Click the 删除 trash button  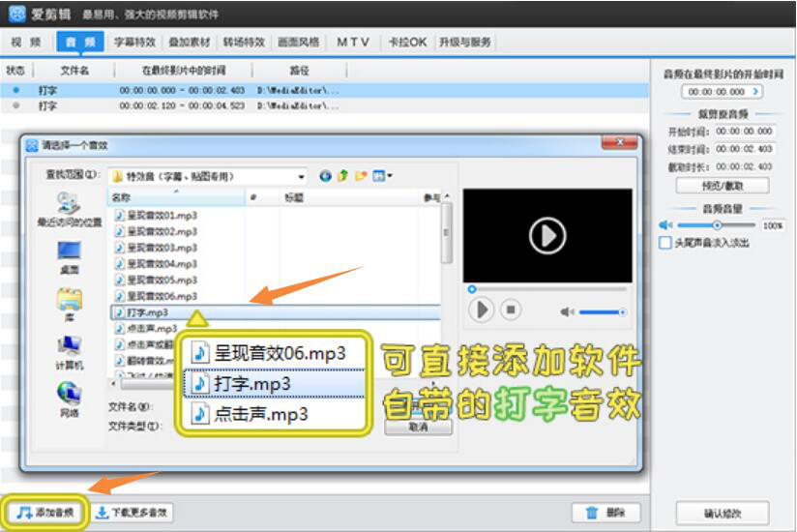pyautogui.click(x=605, y=513)
